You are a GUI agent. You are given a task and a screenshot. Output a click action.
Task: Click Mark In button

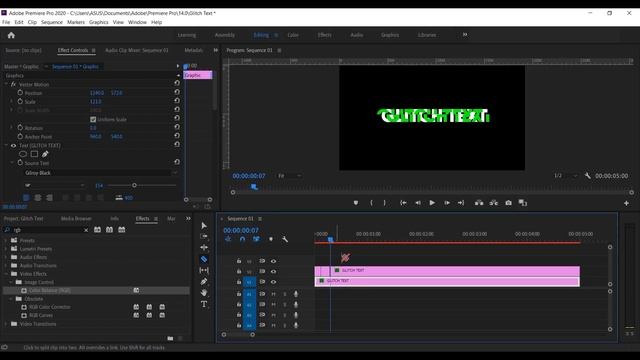[x=371, y=203]
